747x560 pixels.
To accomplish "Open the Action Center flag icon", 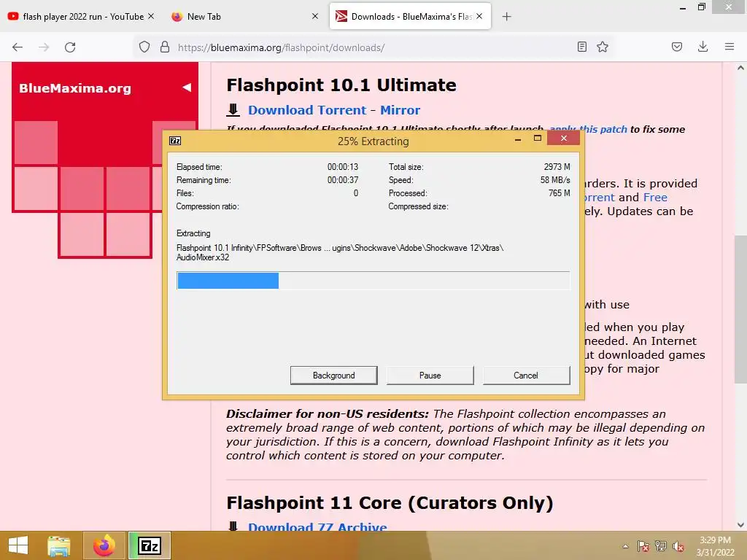I will (x=643, y=546).
